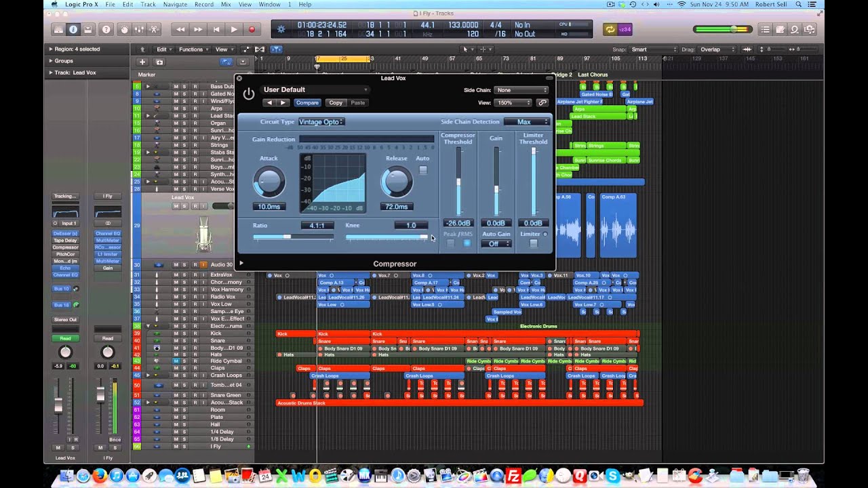Open the View 150% dropdown
868x488 pixels.
pyautogui.click(x=513, y=102)
